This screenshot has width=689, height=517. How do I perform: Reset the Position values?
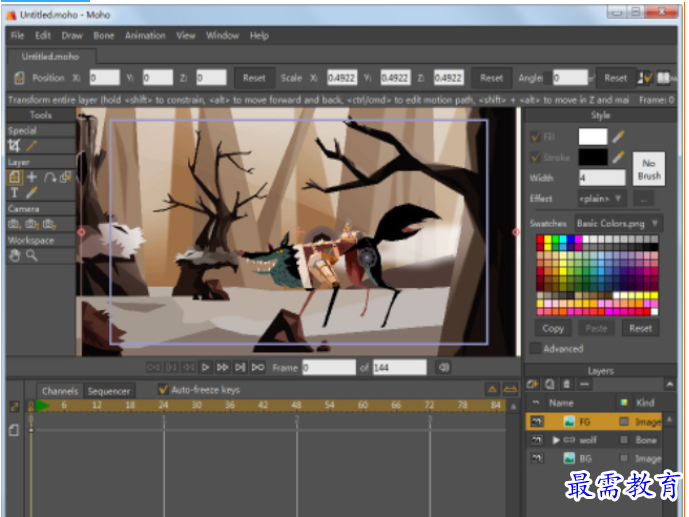tap(254, 78)
